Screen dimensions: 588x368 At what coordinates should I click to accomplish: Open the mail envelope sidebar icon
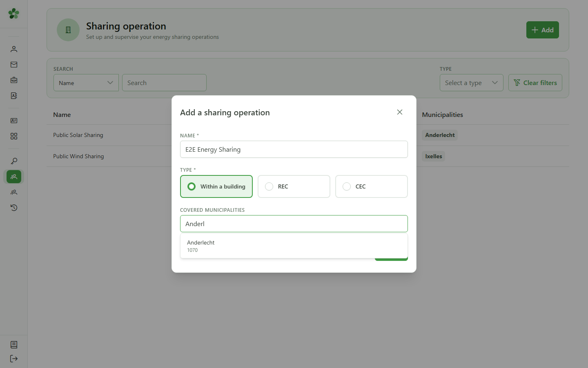pos(14,65)
